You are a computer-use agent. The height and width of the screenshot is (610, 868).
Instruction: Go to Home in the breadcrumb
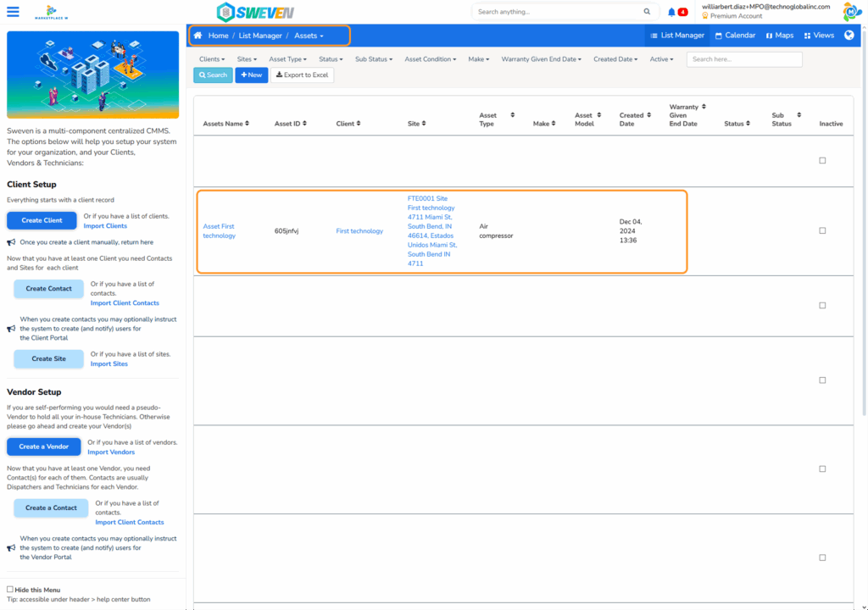tap(218, 36)
